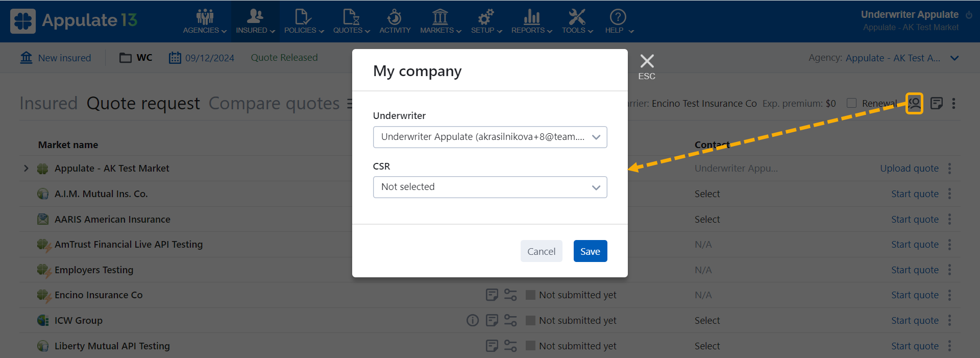Screen dimensions: 980x358
Task: Click the notes icon in ICW Group row
Action: tap(492, 320)
